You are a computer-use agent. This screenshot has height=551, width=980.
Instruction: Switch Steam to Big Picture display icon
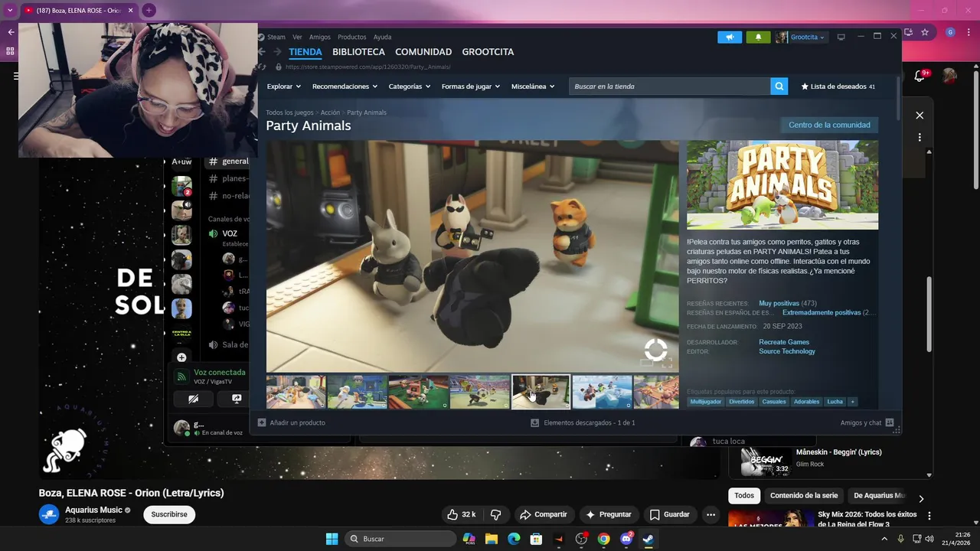pos(841,37)
